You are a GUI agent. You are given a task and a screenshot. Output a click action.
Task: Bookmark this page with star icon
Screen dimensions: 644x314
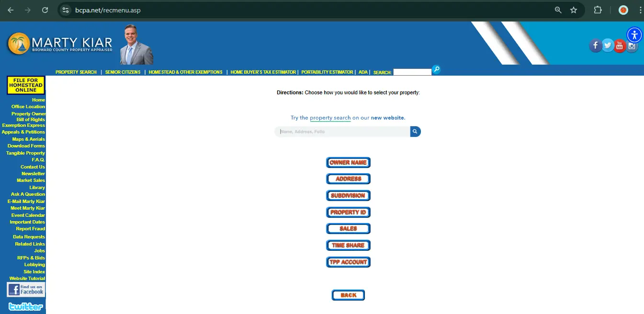[574, 10]
